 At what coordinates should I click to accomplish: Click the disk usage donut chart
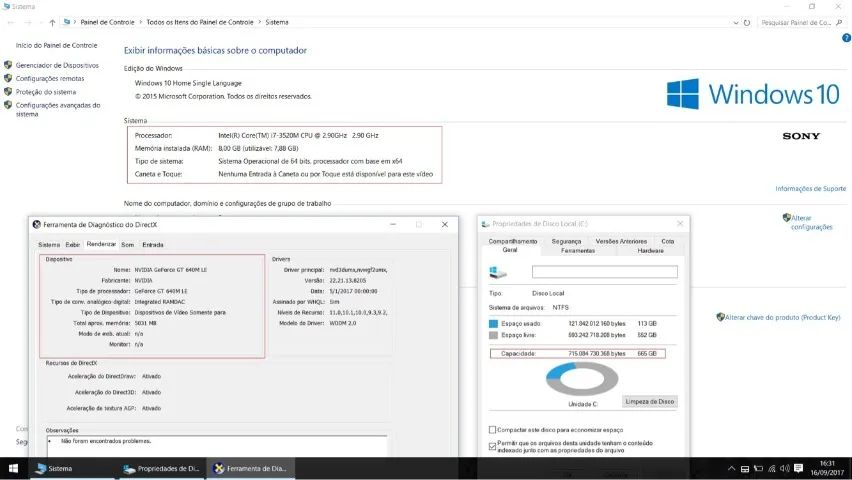point(582,379)
